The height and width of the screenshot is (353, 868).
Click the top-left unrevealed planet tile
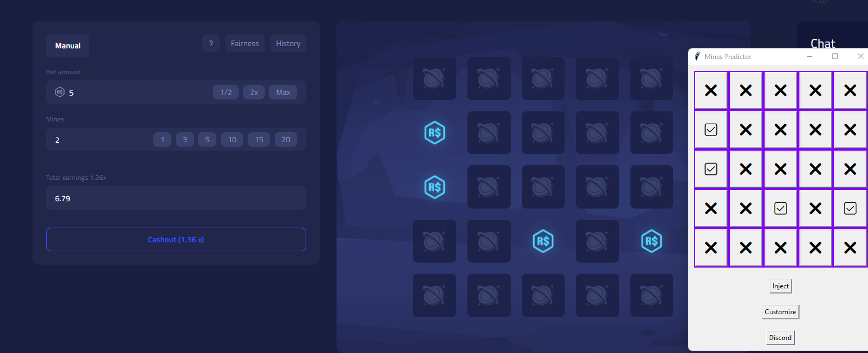coord(434,78)
